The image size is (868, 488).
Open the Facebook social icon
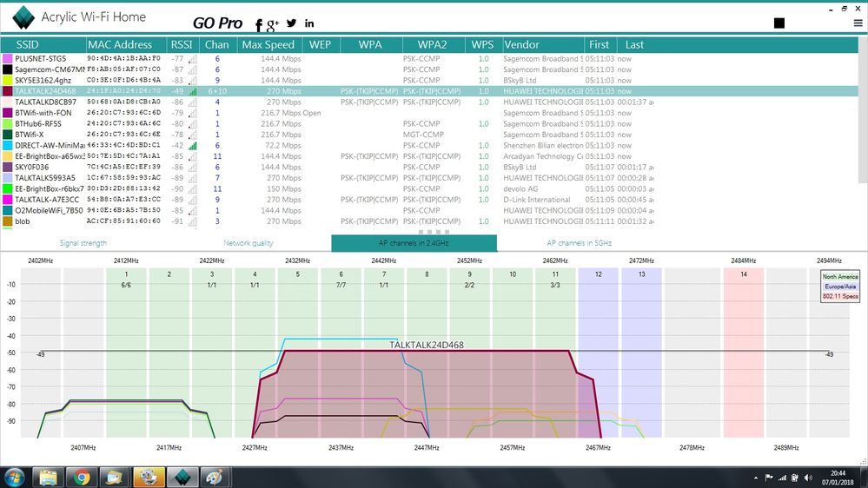259,24
